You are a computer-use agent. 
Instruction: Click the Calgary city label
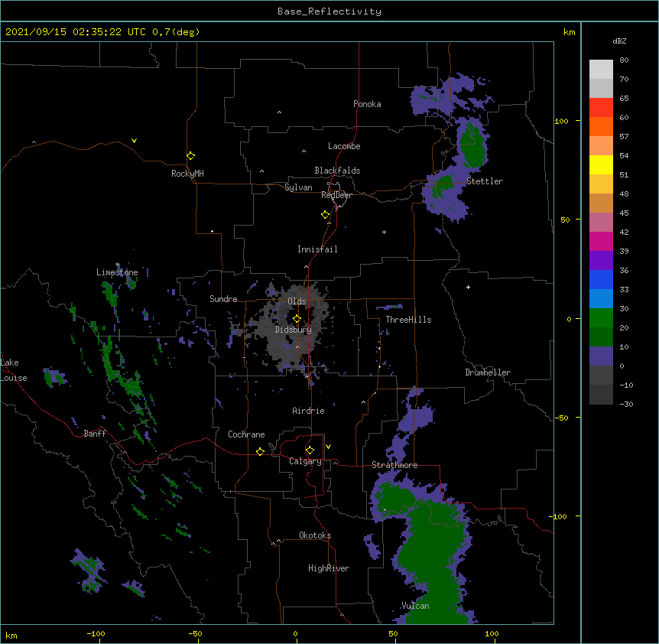pos(305,461)
